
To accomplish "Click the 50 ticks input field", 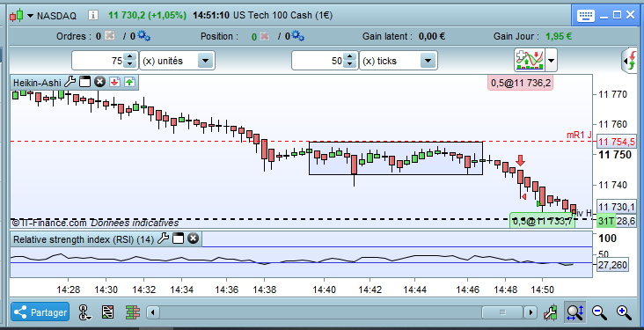I will pyautogui.click(x=317, y=61).
